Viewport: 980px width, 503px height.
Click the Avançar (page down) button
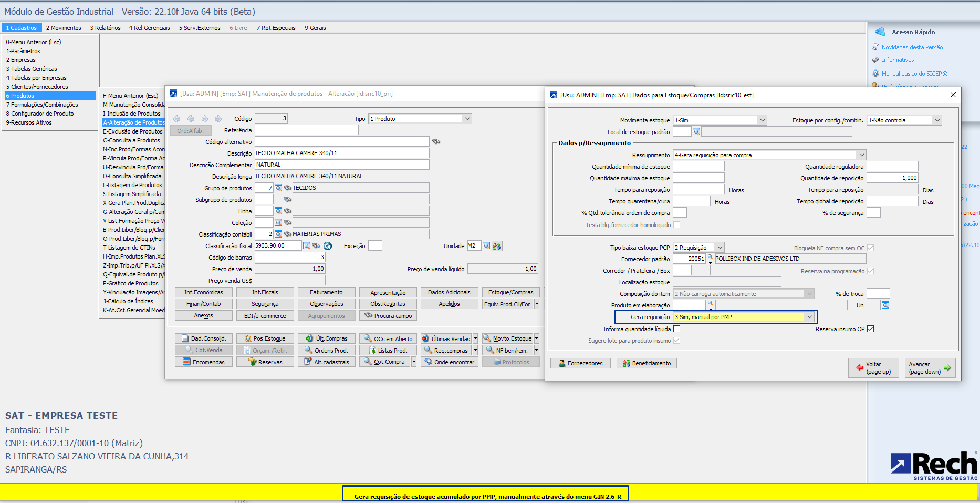click(930, 368)
